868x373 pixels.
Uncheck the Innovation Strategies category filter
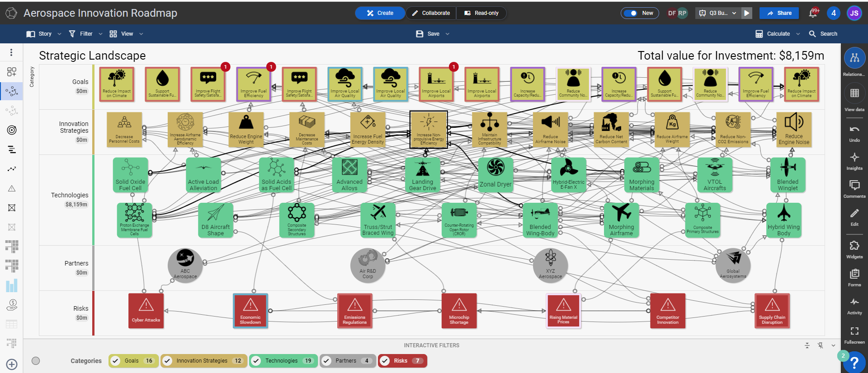point(167,361)
